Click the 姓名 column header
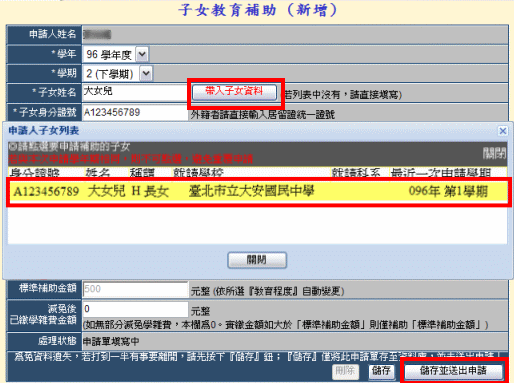This screenshot has width=514, height=383. (98, 172)
